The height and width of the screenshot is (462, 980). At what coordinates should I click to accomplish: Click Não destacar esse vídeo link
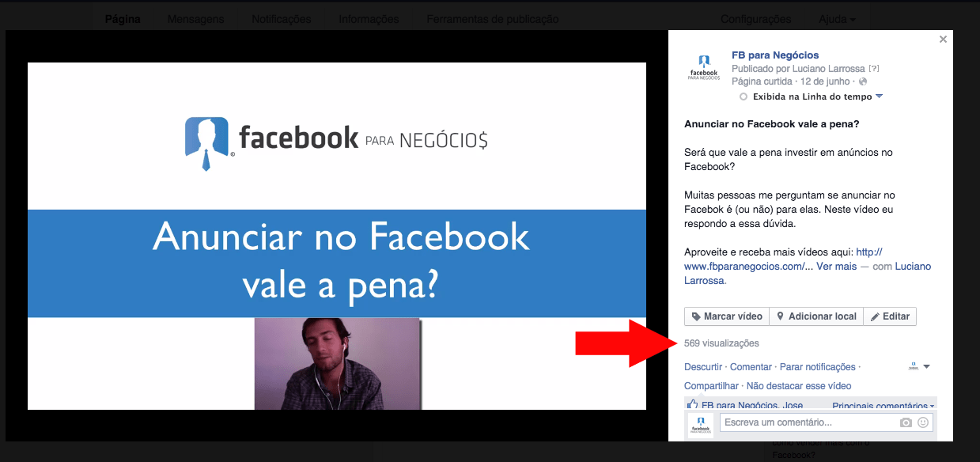pos(799,386)
